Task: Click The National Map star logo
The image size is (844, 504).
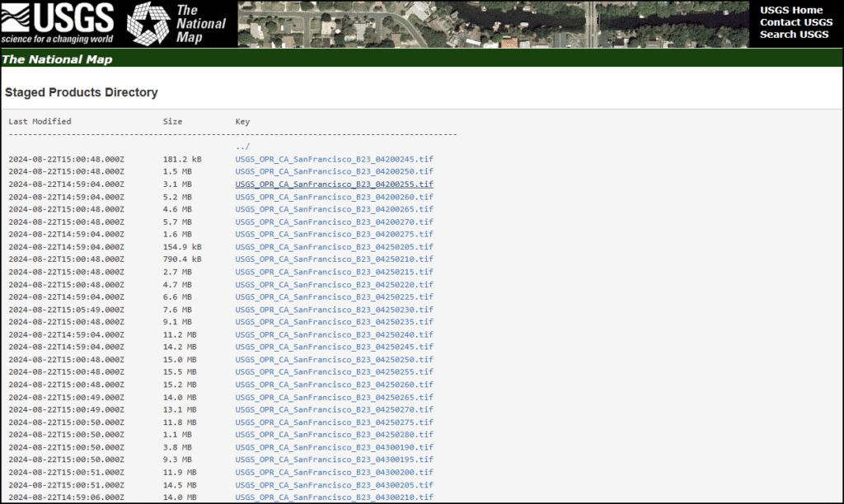Action: tap(148, 23)
